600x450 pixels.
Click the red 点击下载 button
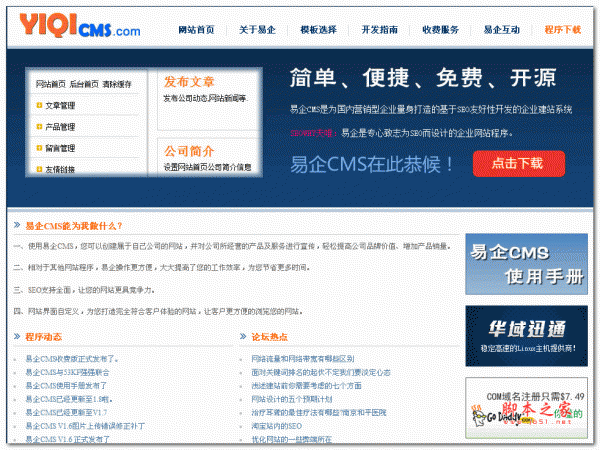(x=518, y=164)
